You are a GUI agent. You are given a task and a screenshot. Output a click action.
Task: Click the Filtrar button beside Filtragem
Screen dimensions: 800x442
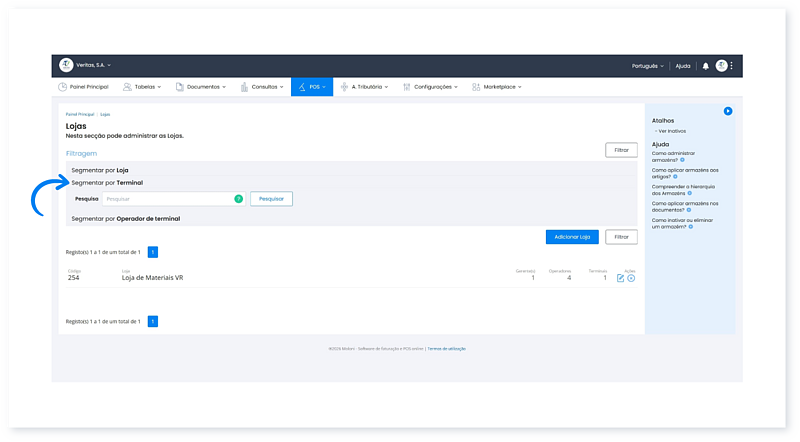click(621, 150)
